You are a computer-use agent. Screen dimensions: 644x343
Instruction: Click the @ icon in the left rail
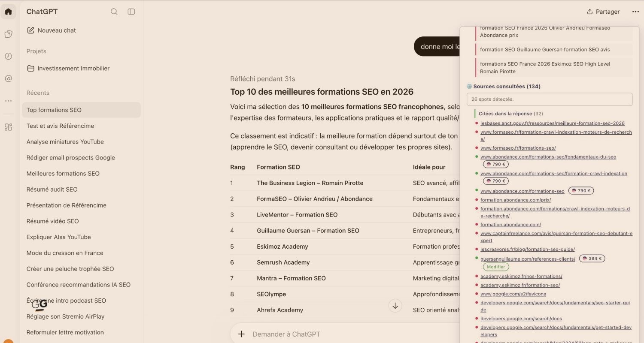coord(8,78)
